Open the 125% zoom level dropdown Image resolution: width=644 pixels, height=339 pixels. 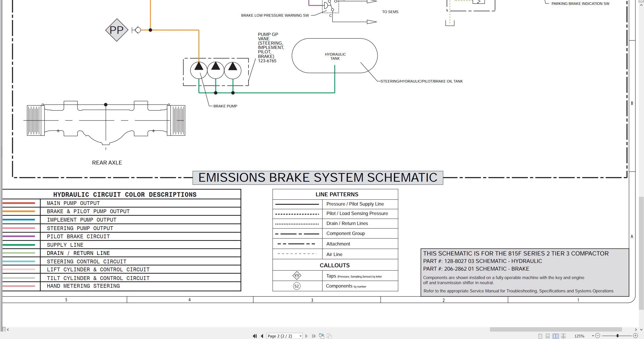(x=593, y=336)
